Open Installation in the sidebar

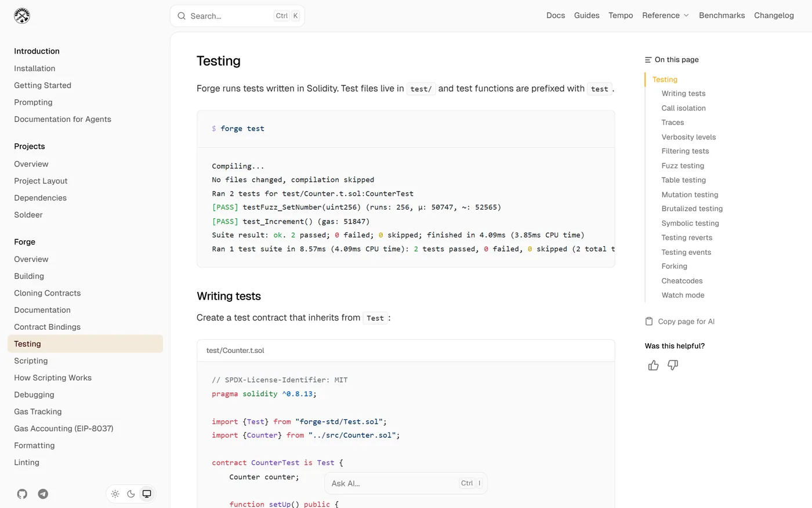pos(35,69)
